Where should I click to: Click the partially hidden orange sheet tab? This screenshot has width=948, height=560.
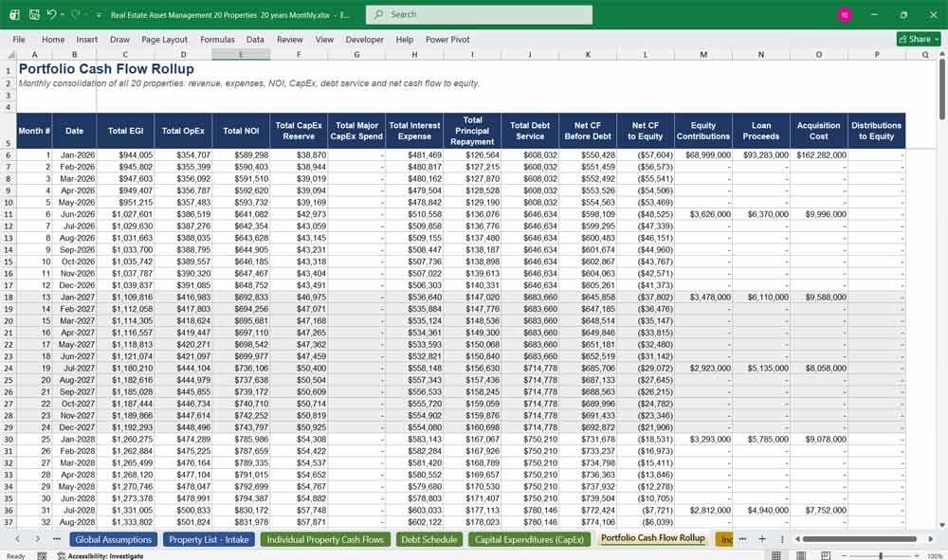click(x=724, y=539)
